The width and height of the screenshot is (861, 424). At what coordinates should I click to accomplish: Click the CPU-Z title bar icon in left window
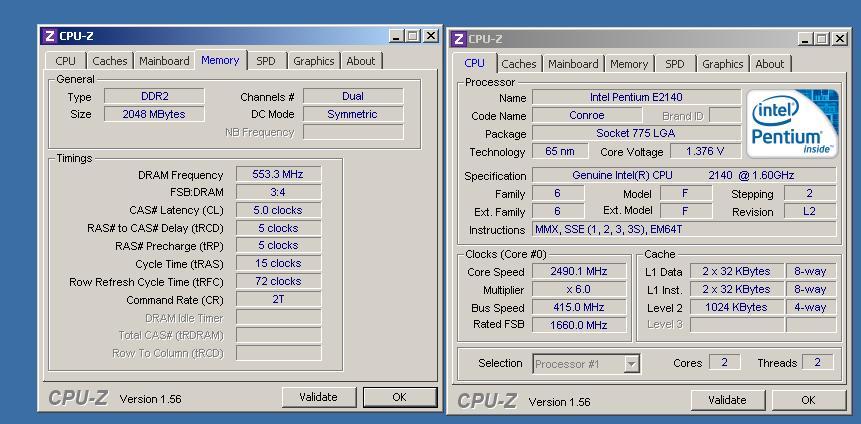[x=49, y=36]
